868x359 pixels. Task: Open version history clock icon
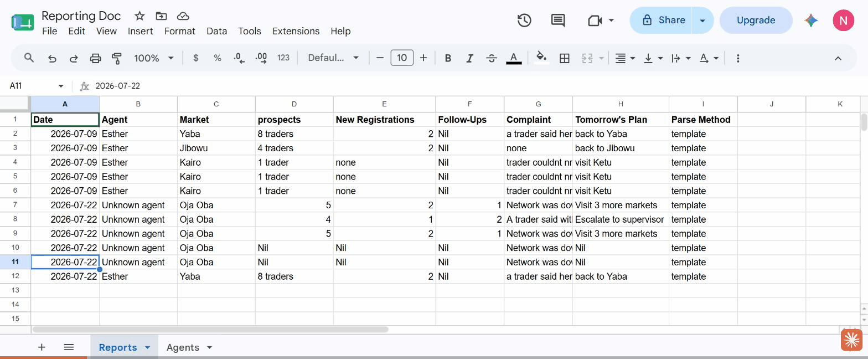coord(524,20)
